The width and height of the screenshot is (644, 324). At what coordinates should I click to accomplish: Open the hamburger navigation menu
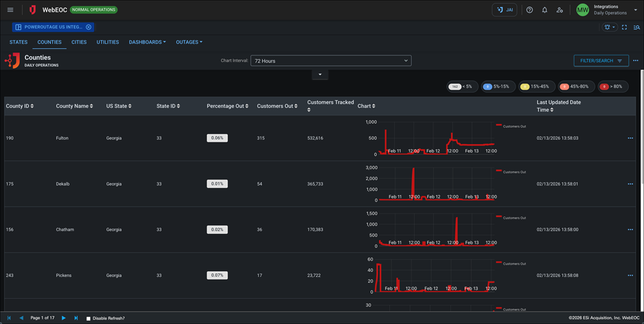(x=10, y=10)
